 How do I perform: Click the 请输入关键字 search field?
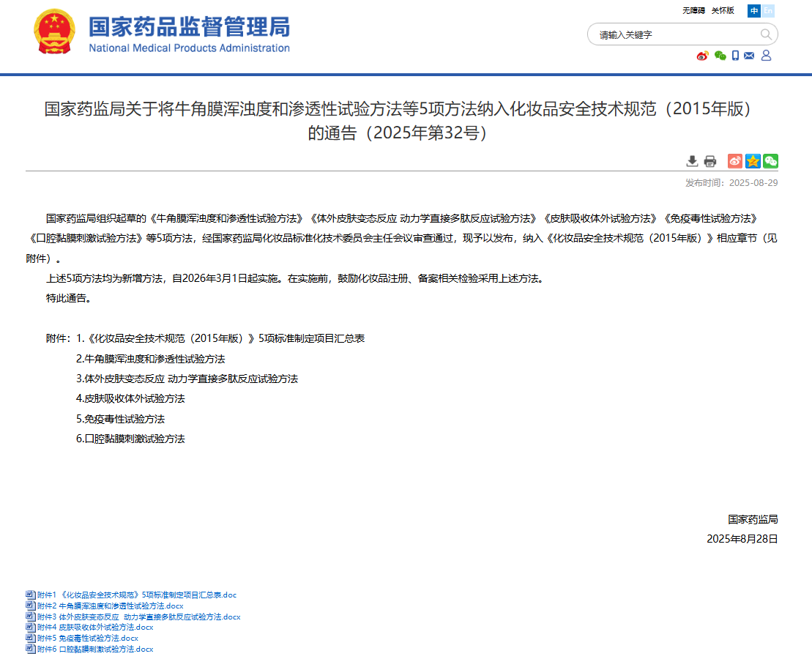click(x=674, y=34)
